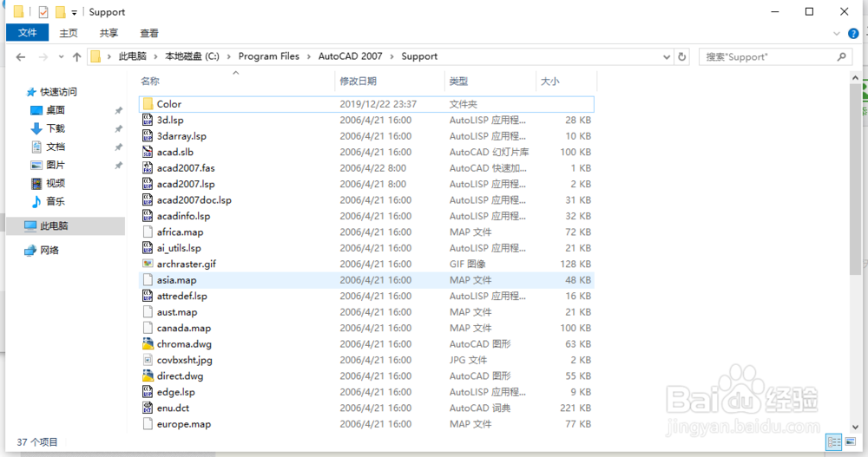Select the africa.map file icon
Viewport: 868px width, 457px height.
point(148,232)
